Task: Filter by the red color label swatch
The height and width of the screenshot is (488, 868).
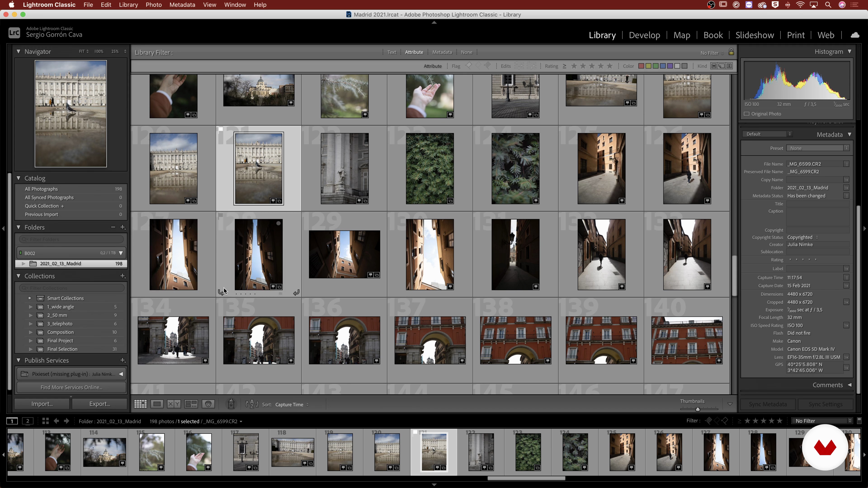Action: (641, 66)
